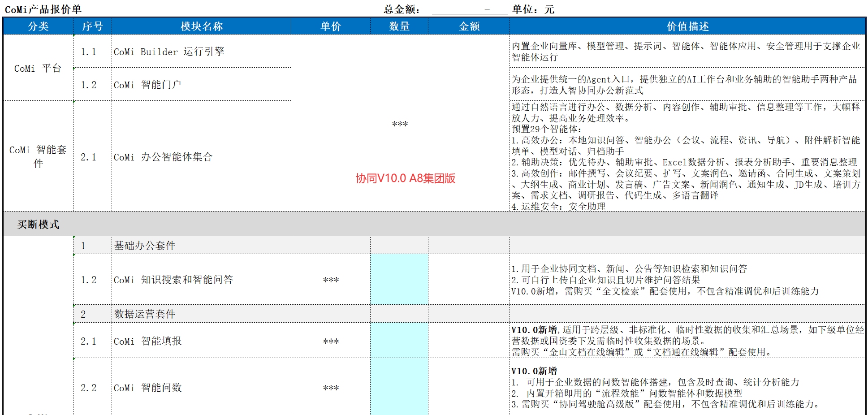Click the cyan quantity cell for CoMi 智能填报
This screenshot has width=868, height=415.
pyautogui.click(x=399, y=341)
